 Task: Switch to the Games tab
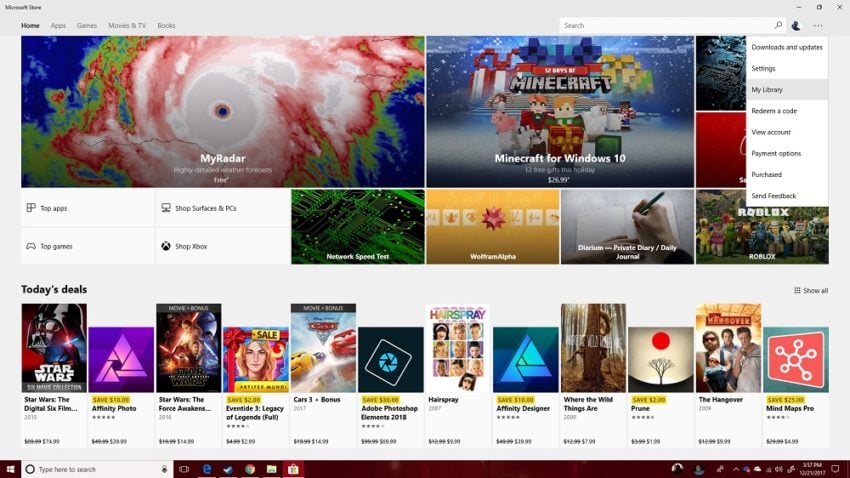[87, 25]
